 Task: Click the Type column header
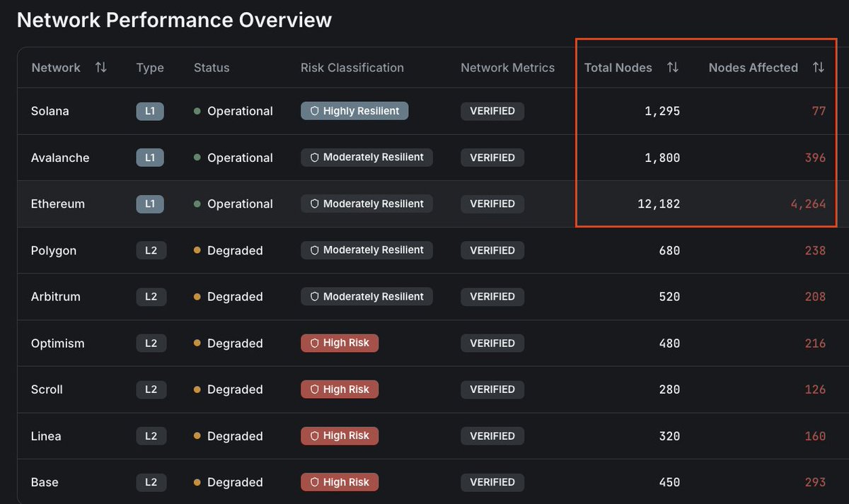150,68
